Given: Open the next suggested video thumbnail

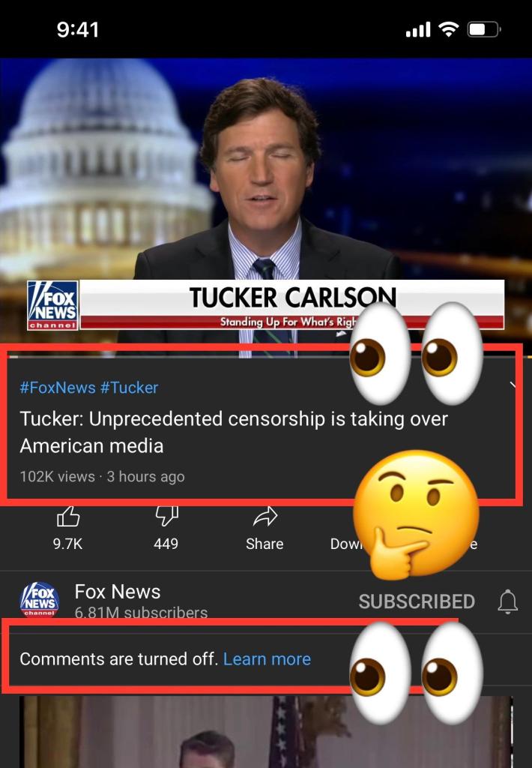Looking at the screenshot, I should pos(266,732).
